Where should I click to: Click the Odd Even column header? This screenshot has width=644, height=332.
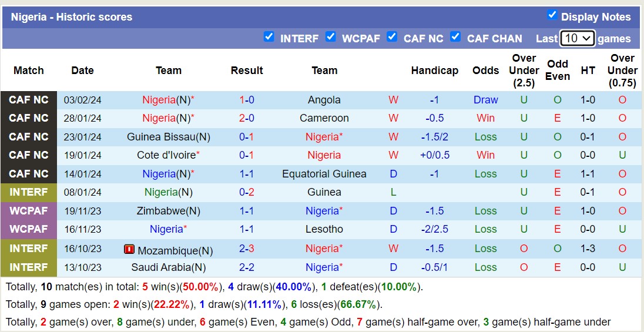[558, 71]
